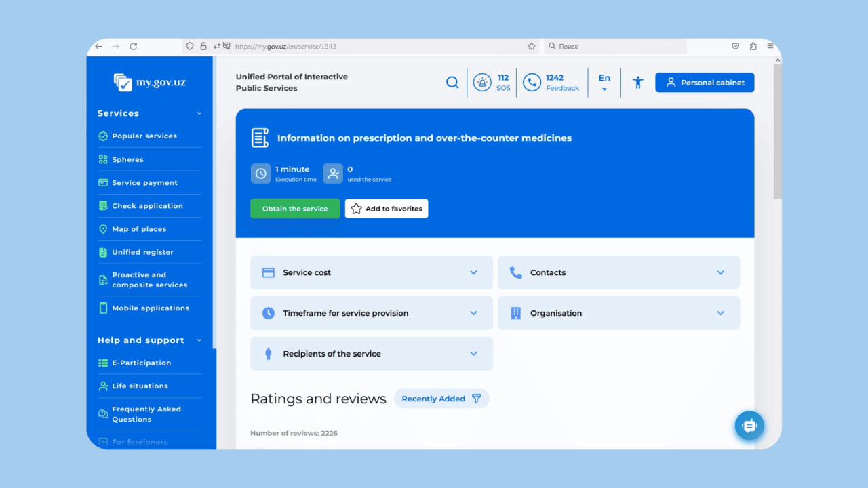The height and width of the screenshot is (488, 868).
Task: Open Recently Added reviews filter
Action: click(x=441, y=399)
